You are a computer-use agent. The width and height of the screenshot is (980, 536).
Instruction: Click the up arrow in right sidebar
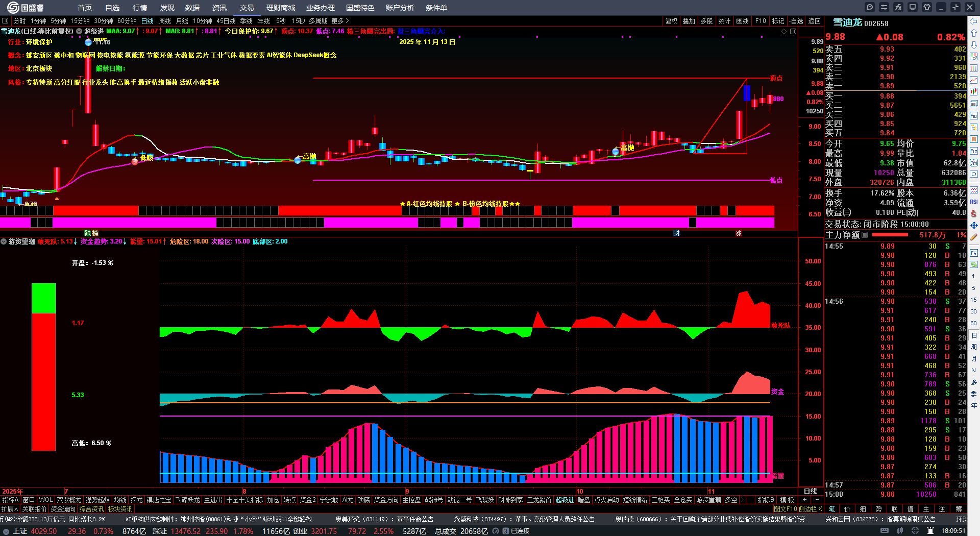(x=974, y=33)
